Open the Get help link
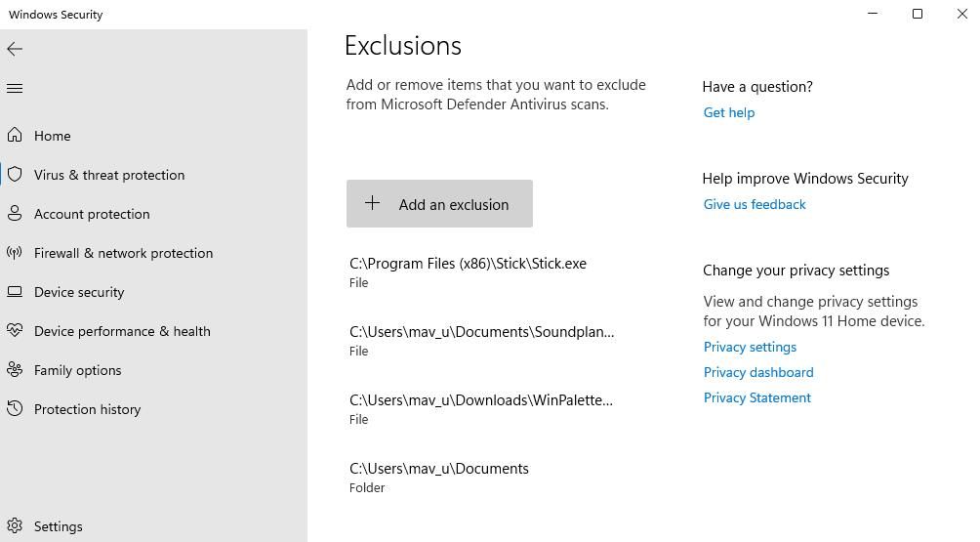 coord(729,112)
